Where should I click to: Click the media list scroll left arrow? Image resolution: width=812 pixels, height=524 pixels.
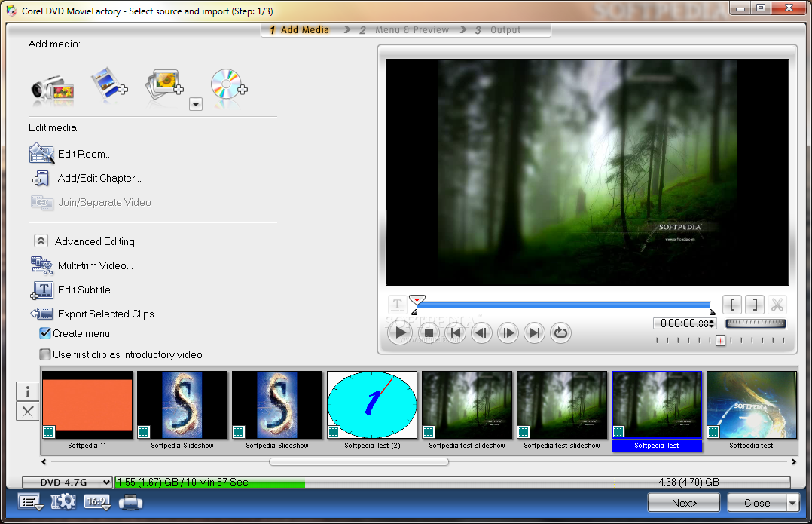click(44, 462)
